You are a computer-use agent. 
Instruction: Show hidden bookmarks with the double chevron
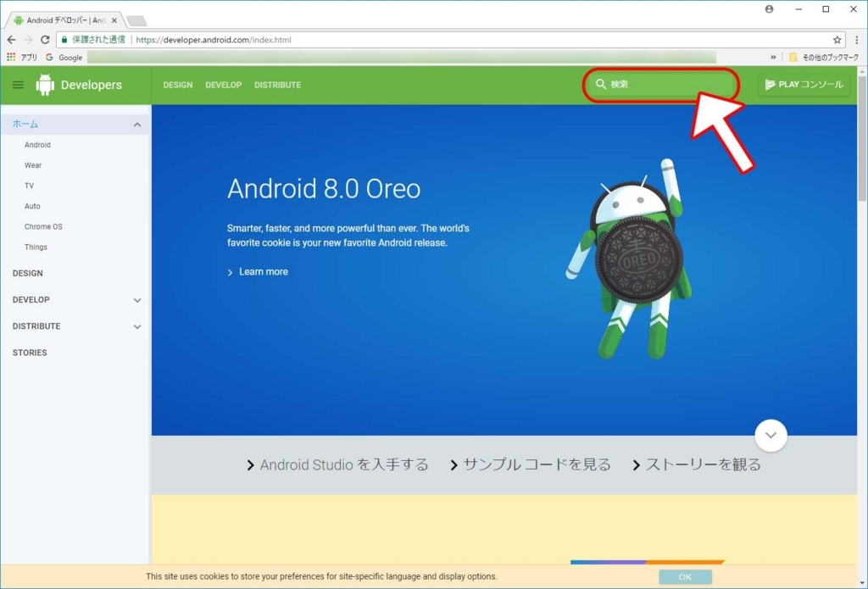tap(773, 57)
